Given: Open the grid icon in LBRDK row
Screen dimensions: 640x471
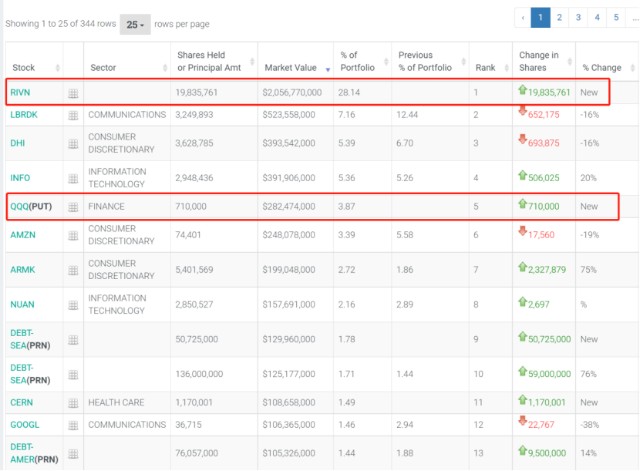Looking at the screenshot, I should [73, 116].
